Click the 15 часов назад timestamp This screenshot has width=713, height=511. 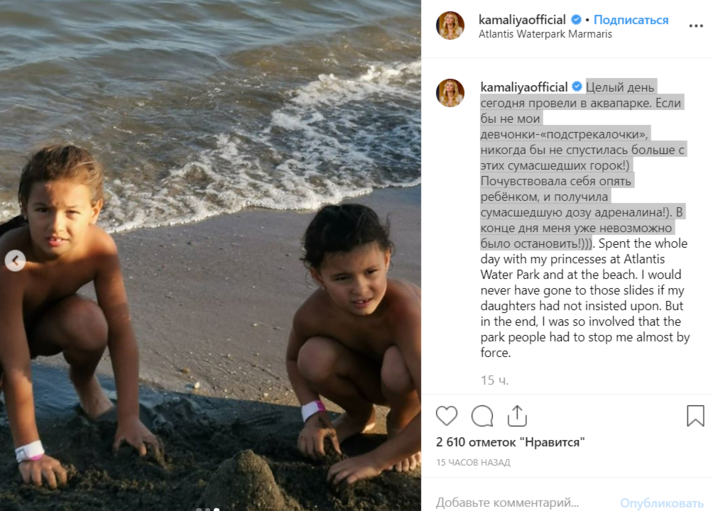click(473, 462)
